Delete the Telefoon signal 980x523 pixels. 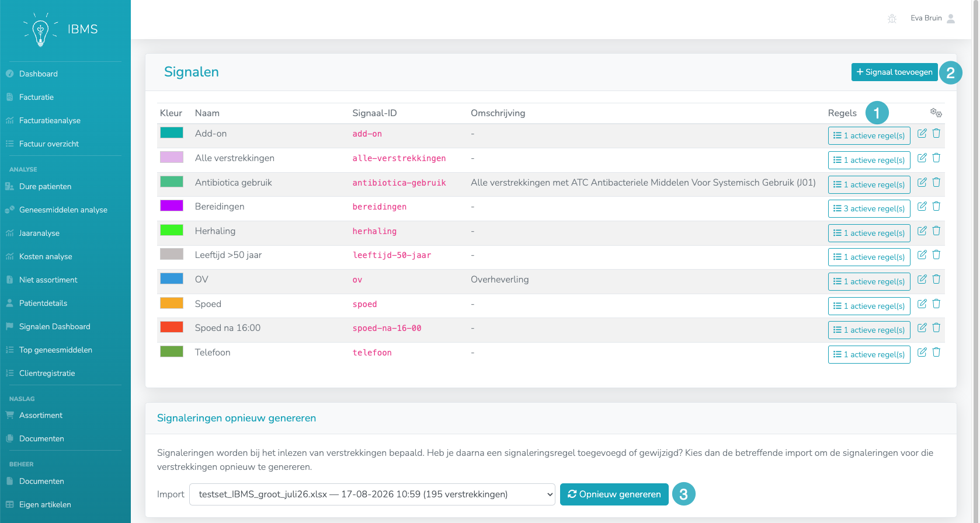(936, 353)
